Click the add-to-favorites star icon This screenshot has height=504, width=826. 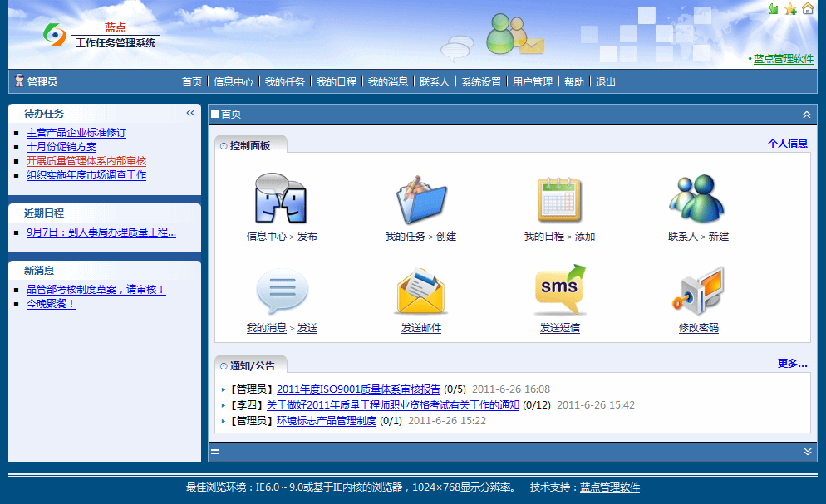pyautogui.click(x=790, y=9)
